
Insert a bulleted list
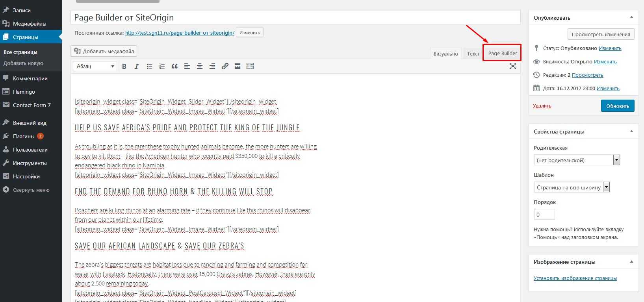pyautogui.click(x=149, y=67)
